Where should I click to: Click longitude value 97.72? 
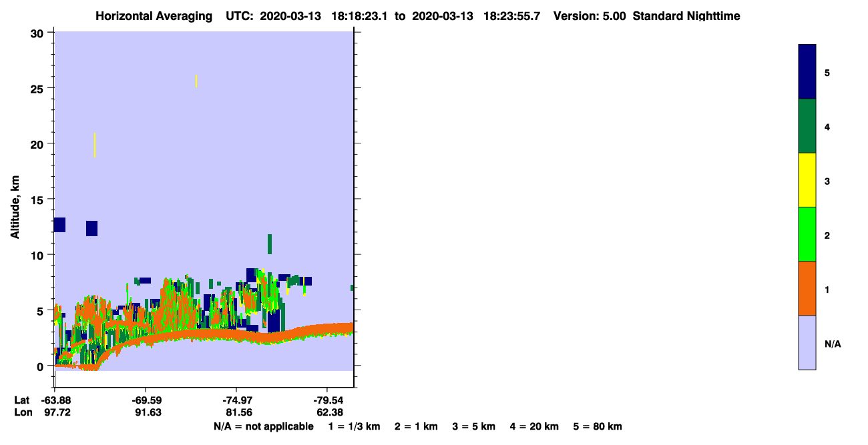(57, 412)
